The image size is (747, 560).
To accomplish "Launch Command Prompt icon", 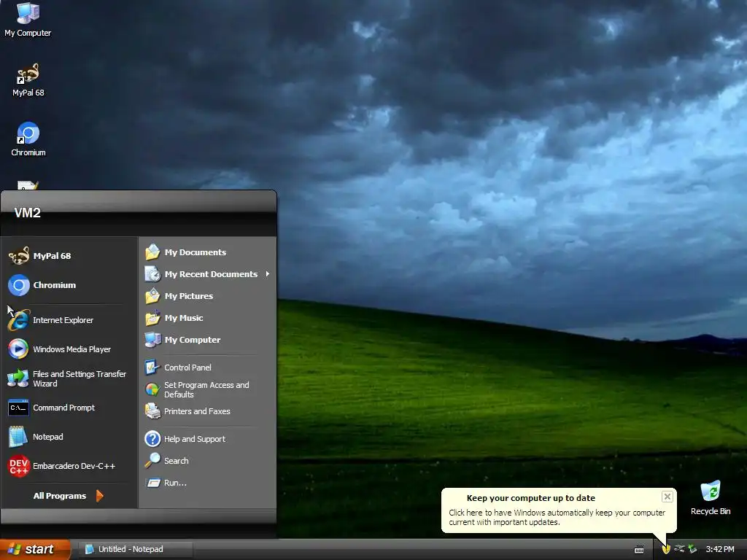I will click(x=18, y=408).
